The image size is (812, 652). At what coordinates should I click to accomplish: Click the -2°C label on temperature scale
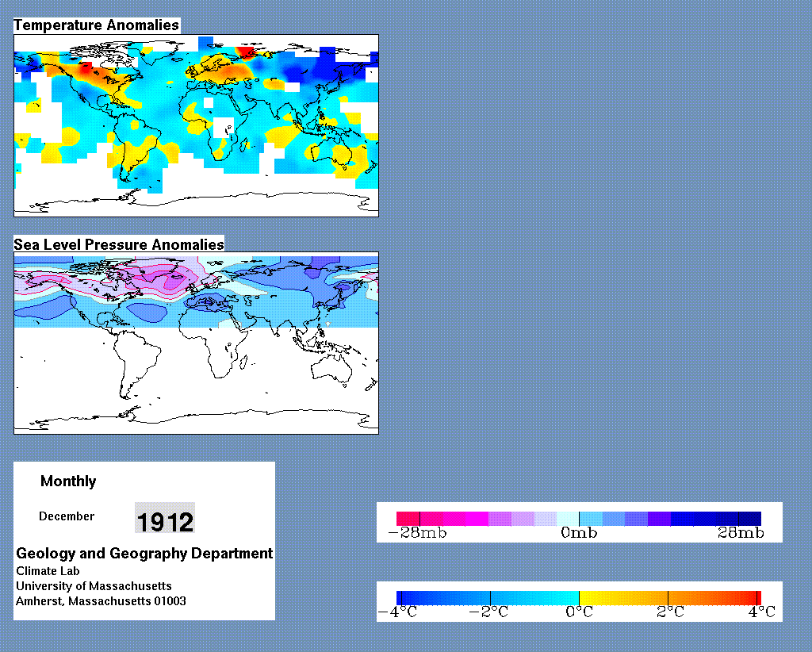pos(488,612)
